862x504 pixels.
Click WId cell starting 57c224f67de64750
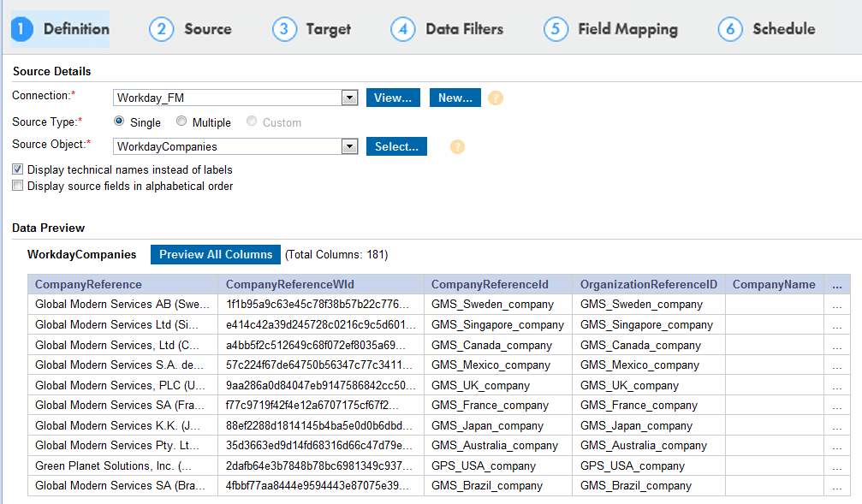(x=321, y=365)
